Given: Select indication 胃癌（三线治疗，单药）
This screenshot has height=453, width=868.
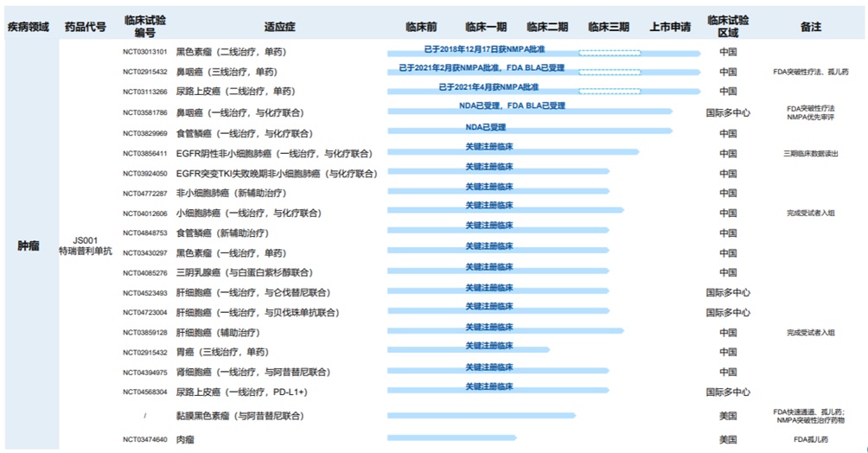Looking at the screenshot, I should pyautogui.click(x=222, y=352).
